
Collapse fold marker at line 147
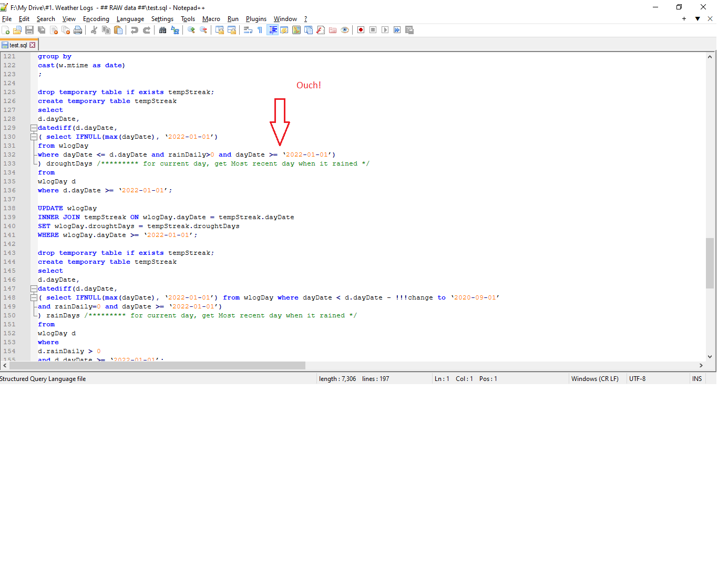coord(34,288)
